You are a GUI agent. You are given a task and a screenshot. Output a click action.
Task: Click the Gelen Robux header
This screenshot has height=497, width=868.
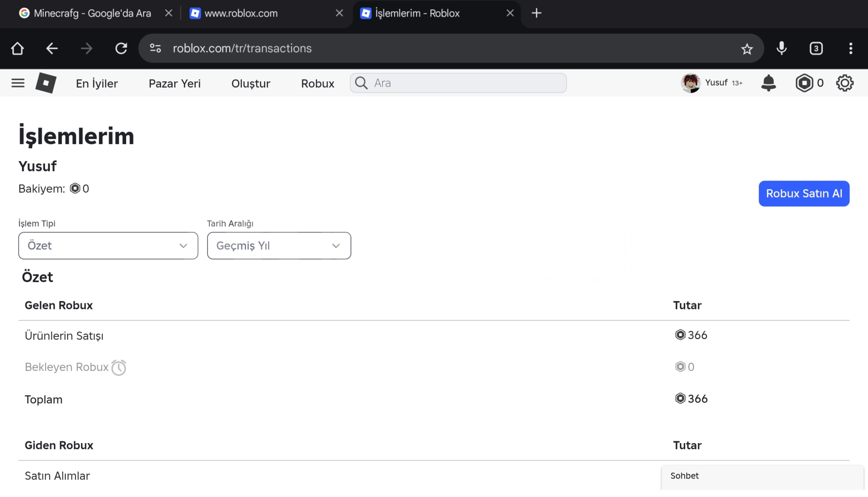[x=58, y=306]
